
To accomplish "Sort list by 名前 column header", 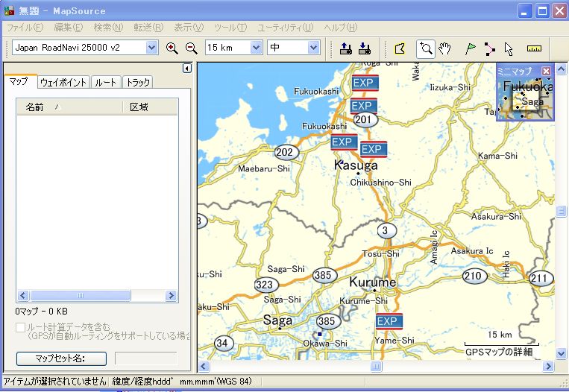I will pyautogui.click(x=69, y=107).
